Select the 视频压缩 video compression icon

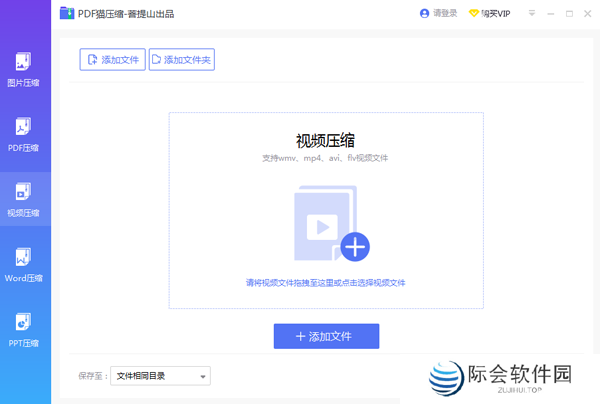pos(24,191)
